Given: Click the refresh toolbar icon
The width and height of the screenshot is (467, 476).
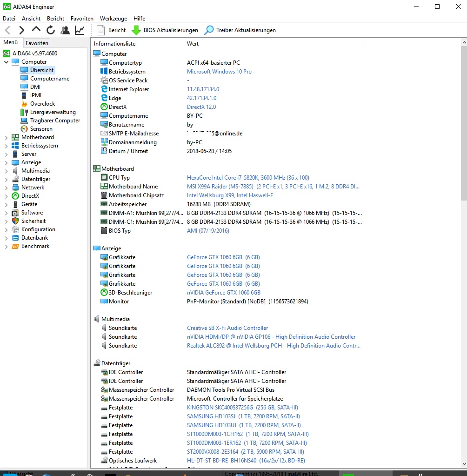Looking at the screenshot, I should [x=50, y=30].
